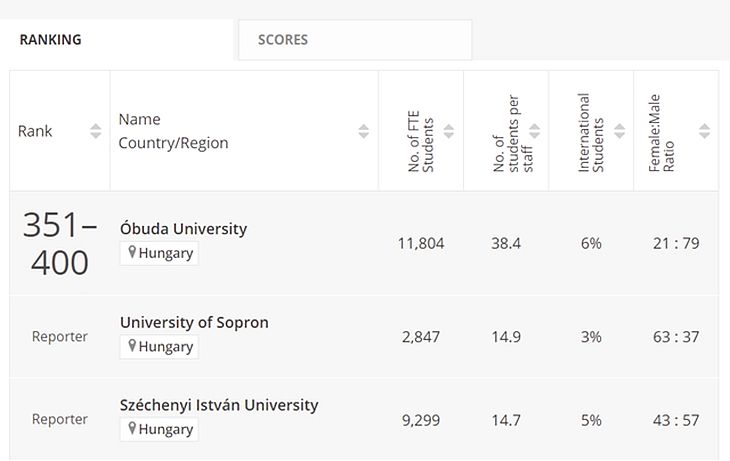This screenshot has width=730, height=461.
Task: Click the Name Country/Region header text
Action: 173,131
